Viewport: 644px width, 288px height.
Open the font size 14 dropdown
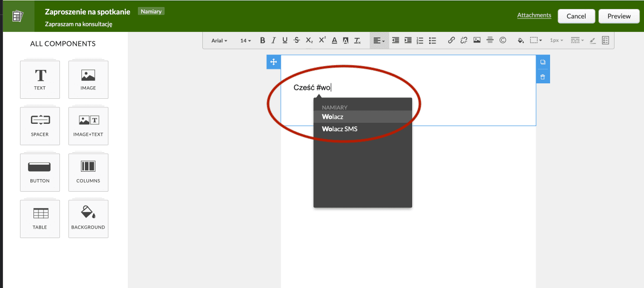[x=245, y=40]
